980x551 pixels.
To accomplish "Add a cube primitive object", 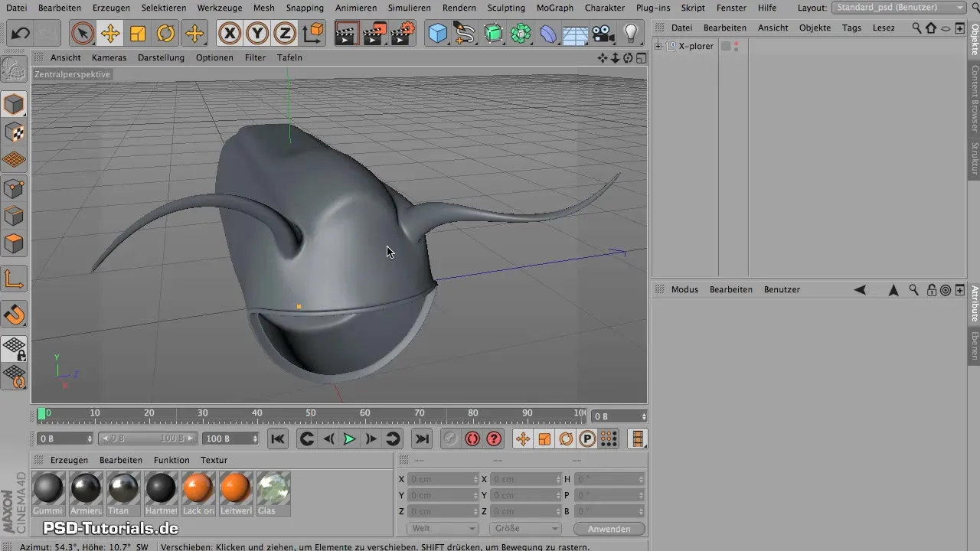I will tap(438, 34).
